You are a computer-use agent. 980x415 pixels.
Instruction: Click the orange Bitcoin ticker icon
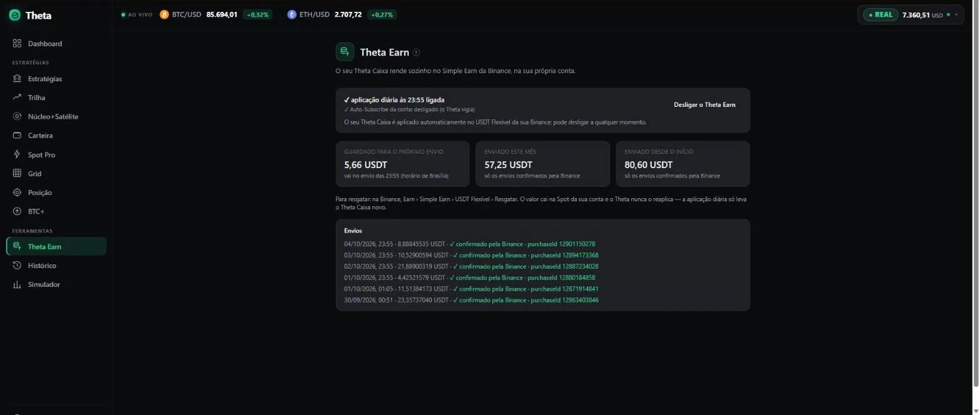pyautogui.click(x=164, y=14)
